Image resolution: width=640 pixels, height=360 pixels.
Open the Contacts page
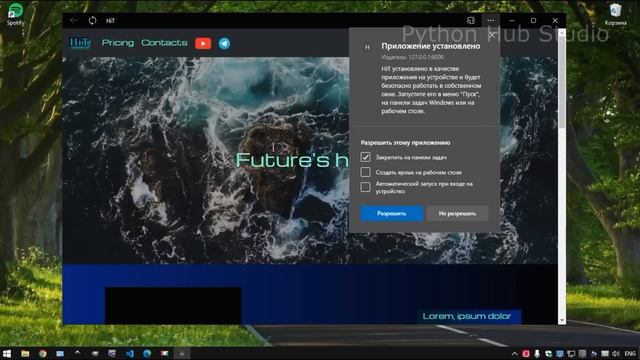[x=164, y=43]
